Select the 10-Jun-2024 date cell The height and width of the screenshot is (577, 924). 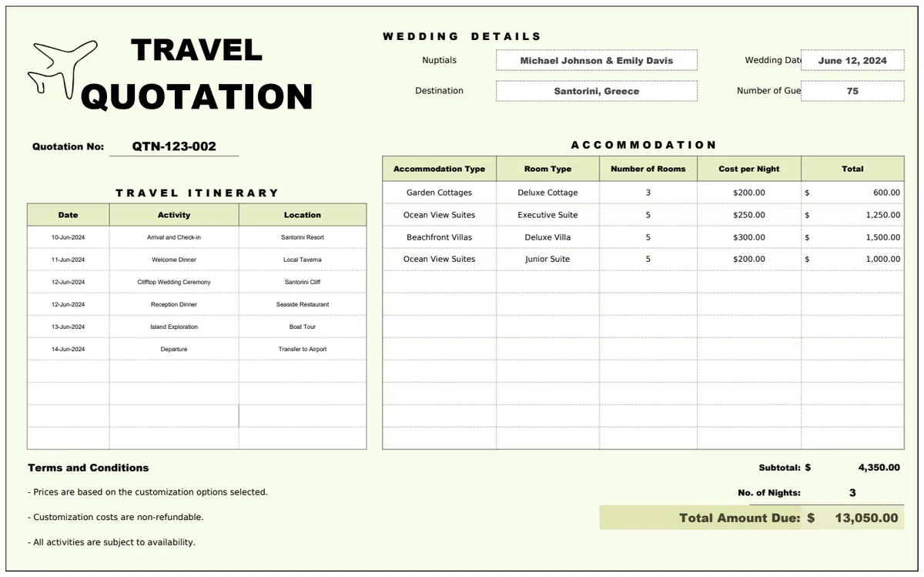(x=68, y=237)
